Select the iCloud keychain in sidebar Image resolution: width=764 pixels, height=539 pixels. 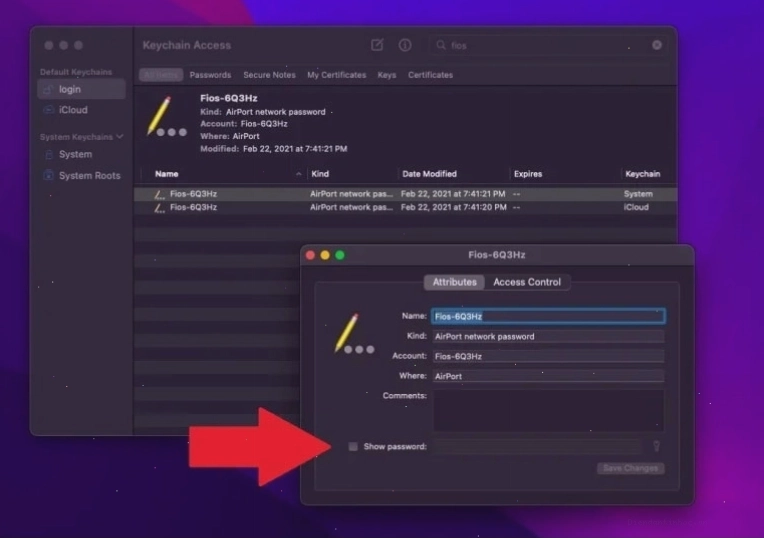coord(81,110)
